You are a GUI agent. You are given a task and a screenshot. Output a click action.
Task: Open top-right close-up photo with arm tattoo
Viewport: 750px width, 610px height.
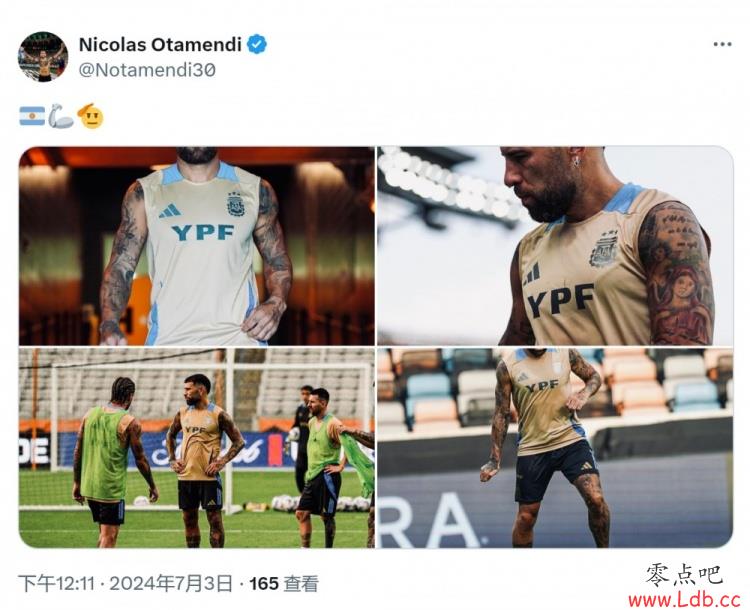pos(555,246)
